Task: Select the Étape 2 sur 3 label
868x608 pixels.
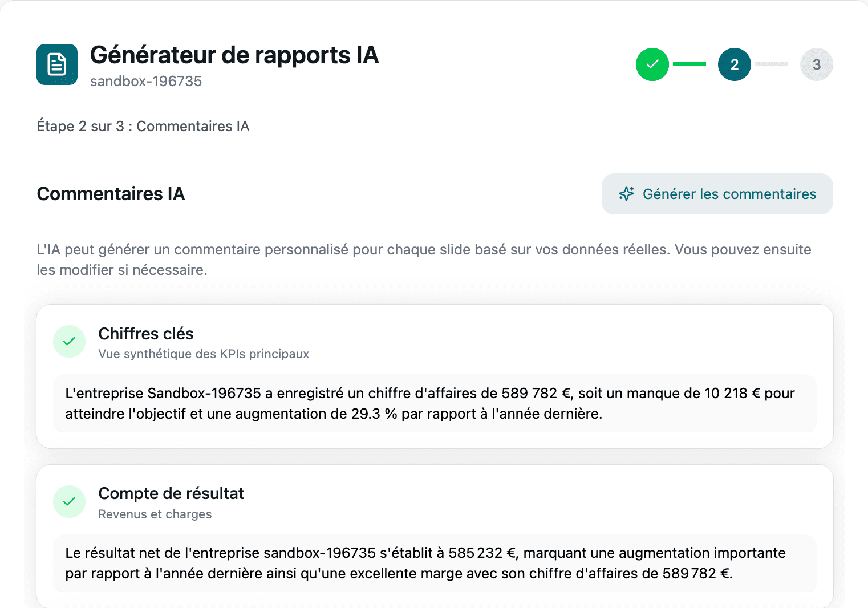Action: tap(143, 126)
